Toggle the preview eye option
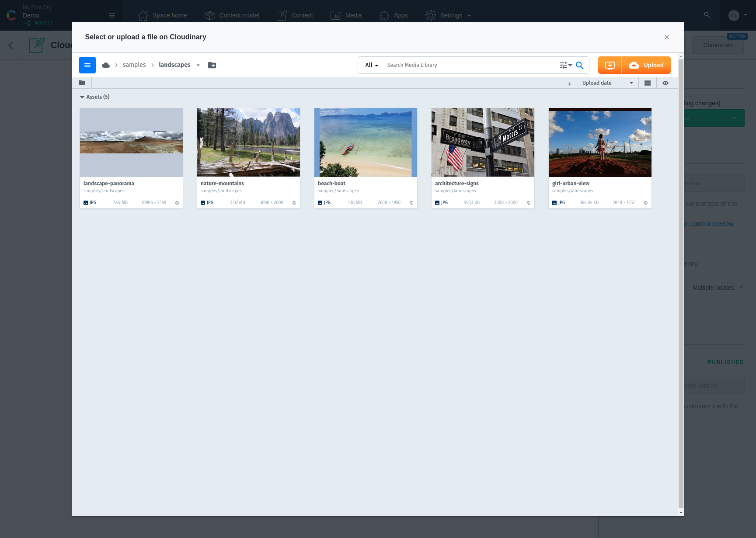The image size is (756, 538). pyautogui.click(x=665, y=83)
